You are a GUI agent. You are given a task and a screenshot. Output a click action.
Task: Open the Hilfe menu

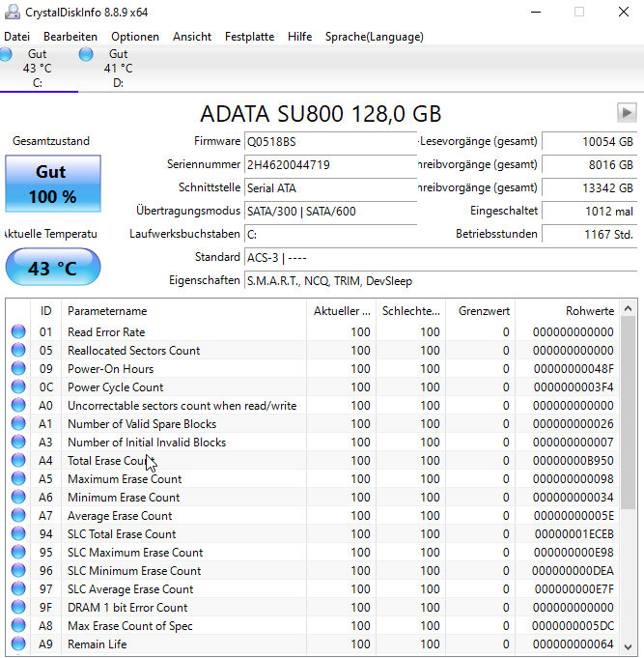click(x=299, y=37)
